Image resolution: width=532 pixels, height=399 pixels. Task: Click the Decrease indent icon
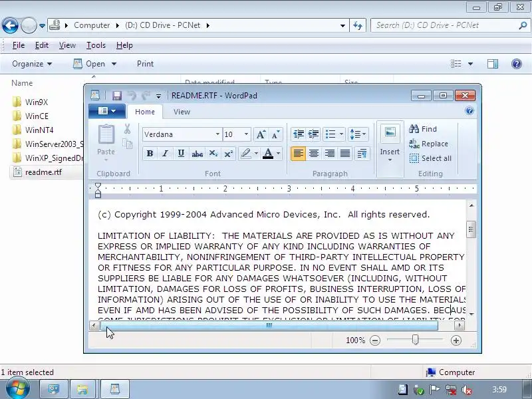click(299, 134)
